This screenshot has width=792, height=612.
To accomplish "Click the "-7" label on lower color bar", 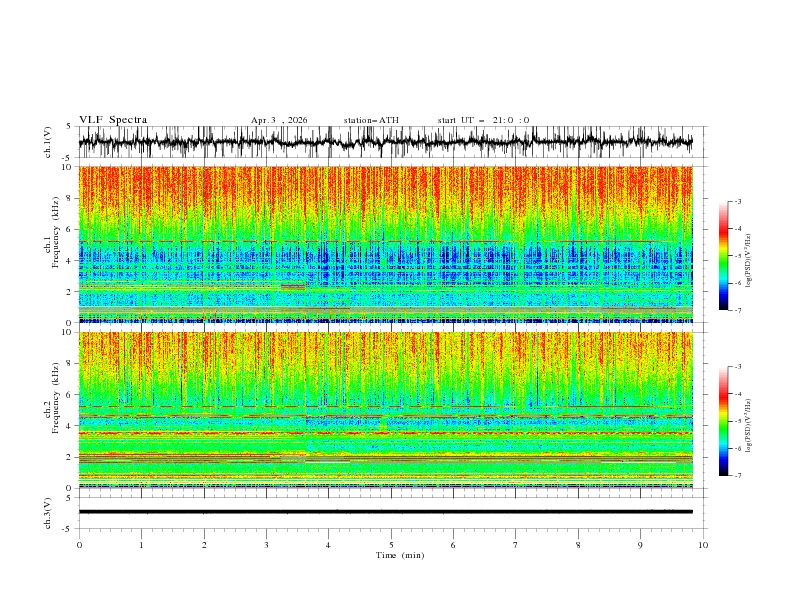I will tap(738, 475).
